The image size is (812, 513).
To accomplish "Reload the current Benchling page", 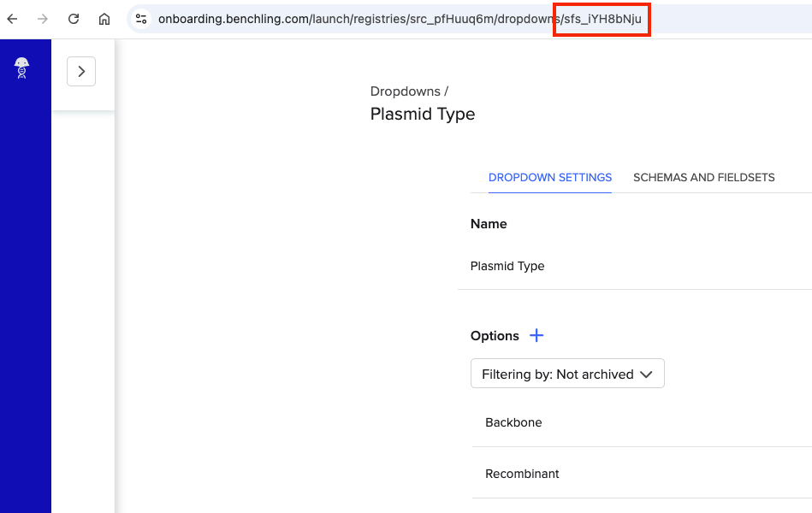I will click(74, 19).
